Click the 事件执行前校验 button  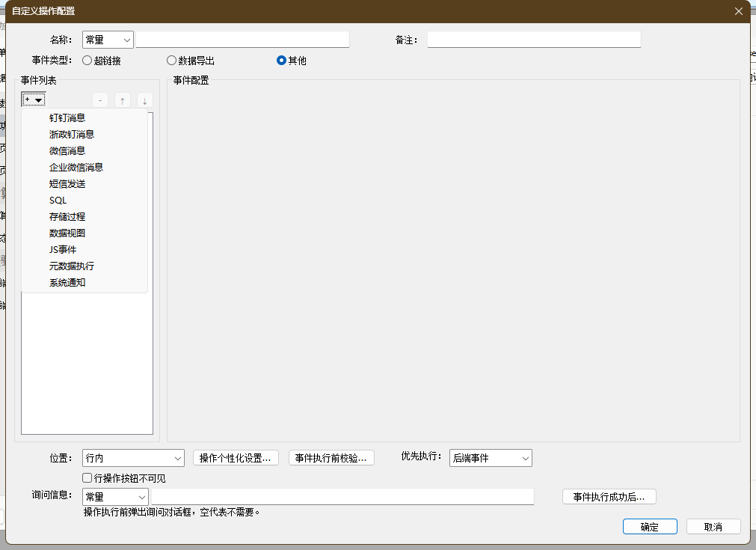coord(331,458)
